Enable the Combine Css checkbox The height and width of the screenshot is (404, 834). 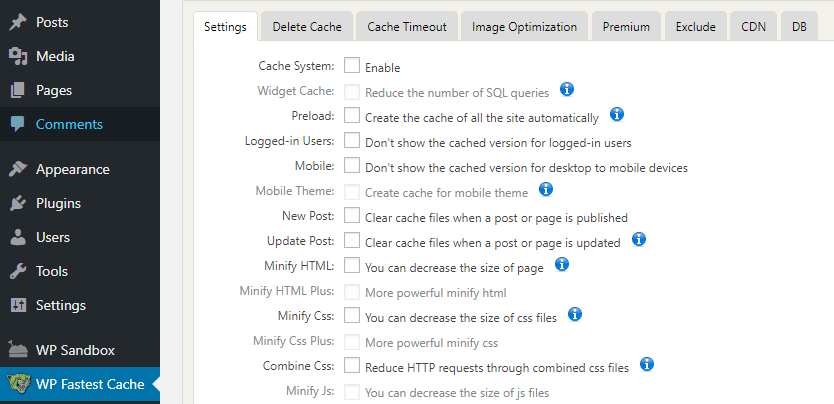click(x=352, y=365)
